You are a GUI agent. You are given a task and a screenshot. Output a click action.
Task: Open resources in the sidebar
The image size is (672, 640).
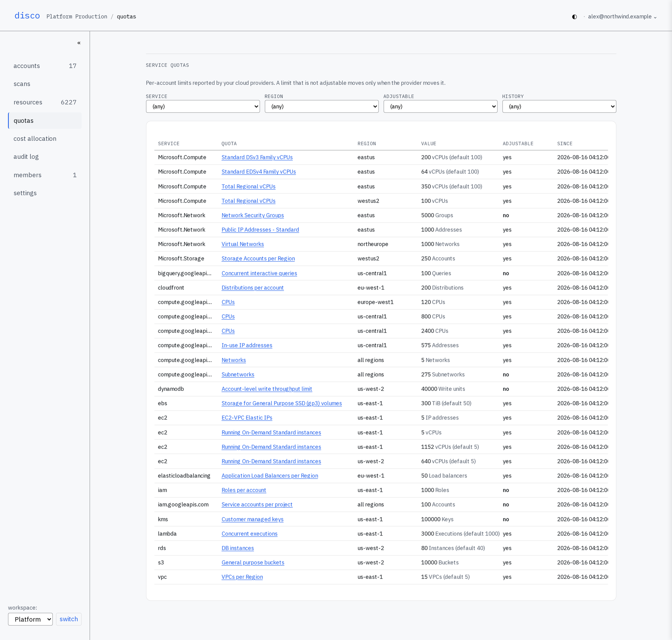pyautogui.click(x=45, y=102)
